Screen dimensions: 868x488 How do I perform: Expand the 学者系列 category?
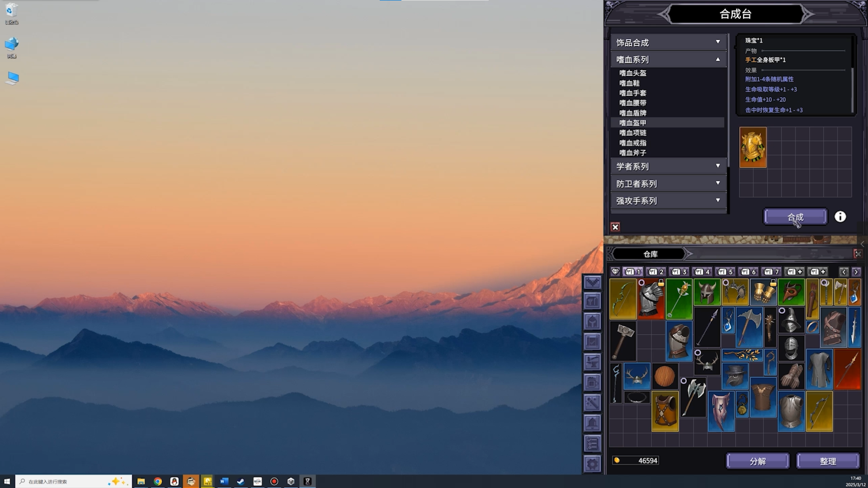[x=668, y=166]
